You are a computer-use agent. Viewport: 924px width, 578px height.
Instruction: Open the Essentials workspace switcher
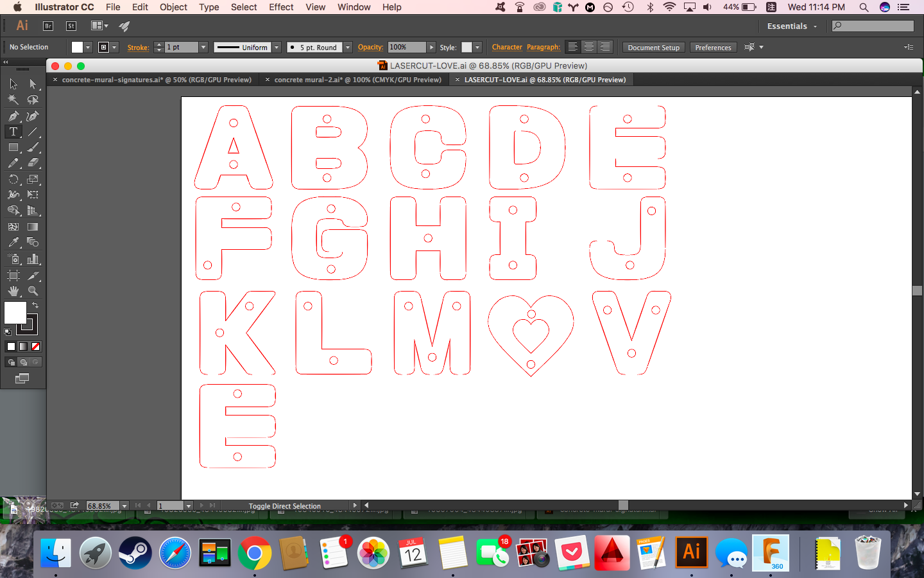pyautogui.click(x=792, y=26)
